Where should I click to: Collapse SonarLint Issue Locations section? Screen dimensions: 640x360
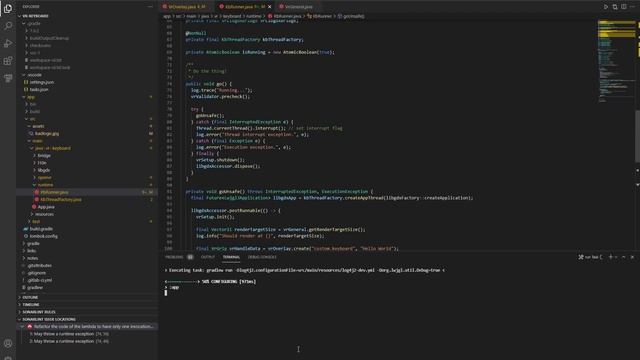(x=87, y=319)
